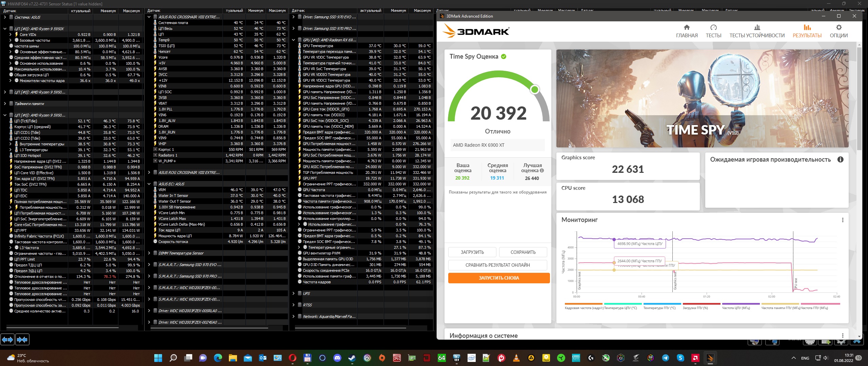Open the ОПЦИИ gear icon
Screen dimensions: 868x366
point(839,27)
